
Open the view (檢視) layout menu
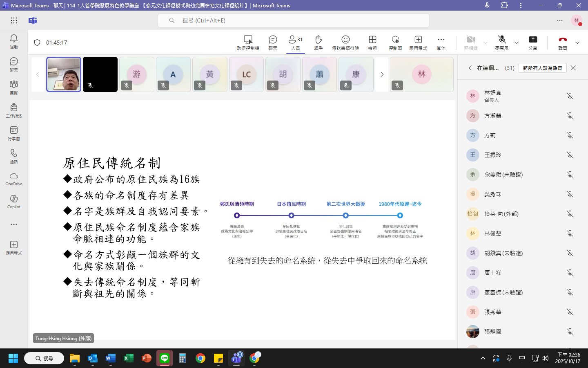tap(372, 42)
